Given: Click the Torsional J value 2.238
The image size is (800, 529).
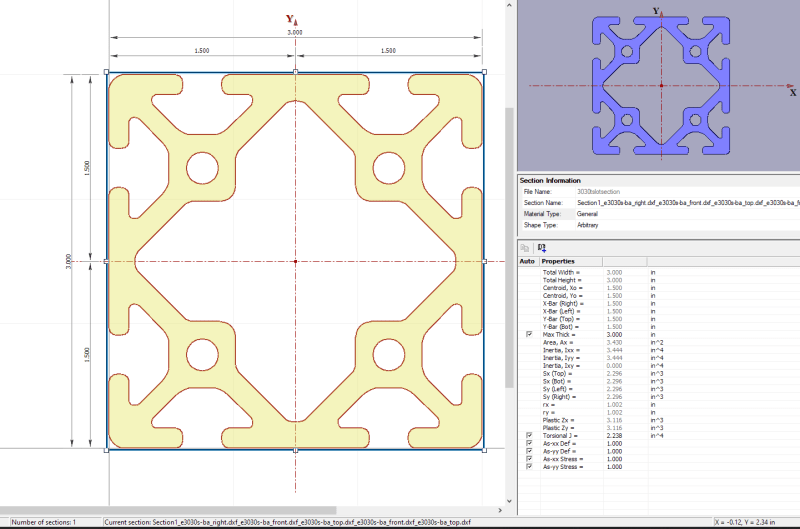Looking at the screenshot, I should coord(614,436).
